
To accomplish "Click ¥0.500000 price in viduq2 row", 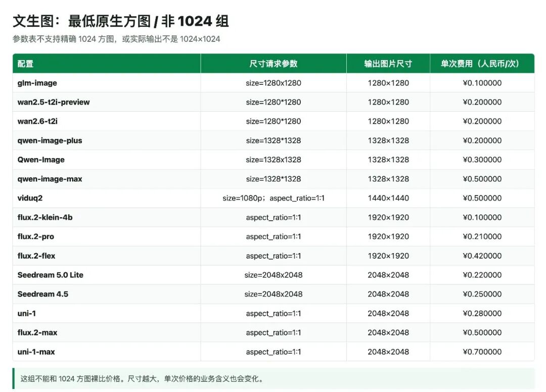I will pyautogui.click(x=482, y=198).
